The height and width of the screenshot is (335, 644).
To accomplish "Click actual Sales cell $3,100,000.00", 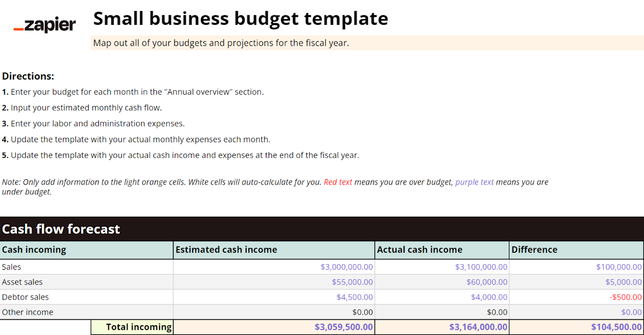I will click(x=442, y=267).
